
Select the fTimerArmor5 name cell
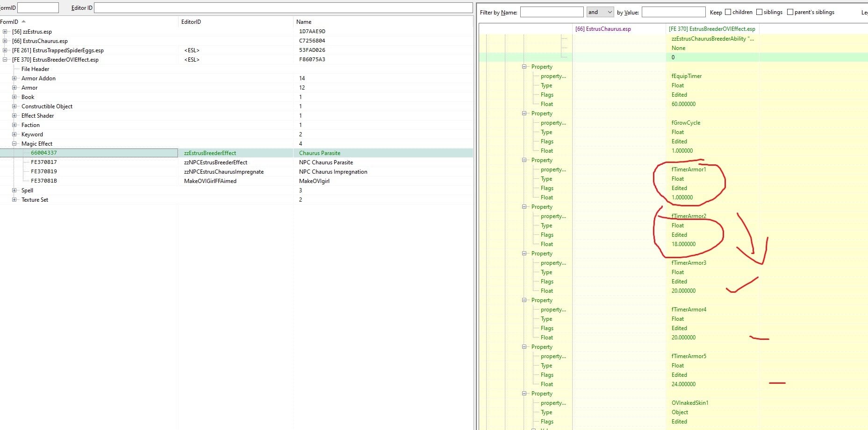[x=689, y=356]
